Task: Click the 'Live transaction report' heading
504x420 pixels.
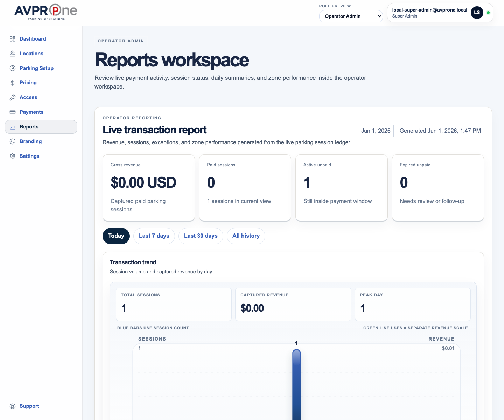Action: coord(154,130)
